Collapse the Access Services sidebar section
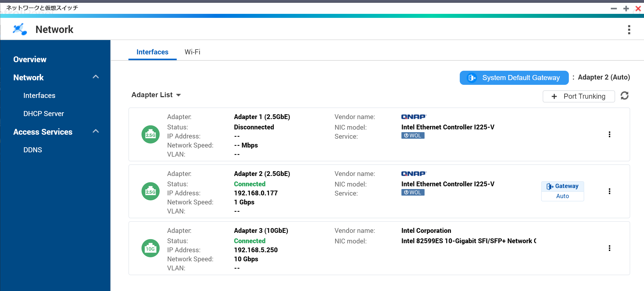Screen dimensions: 644x291 point(96,131)
